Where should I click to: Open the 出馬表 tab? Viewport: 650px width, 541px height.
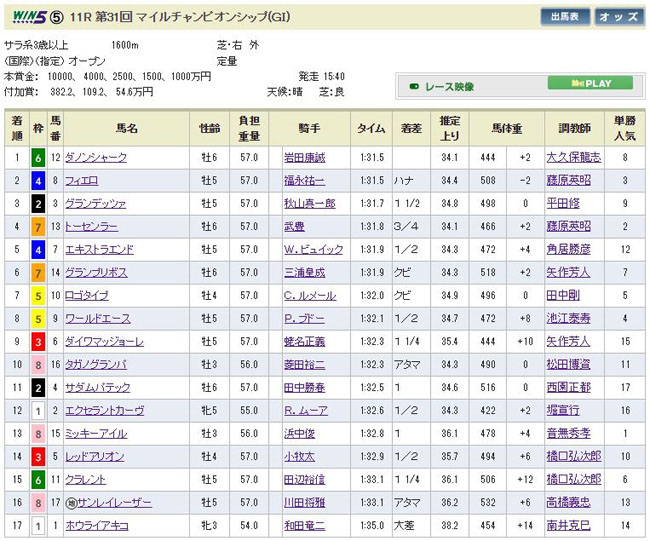point(564,17)
